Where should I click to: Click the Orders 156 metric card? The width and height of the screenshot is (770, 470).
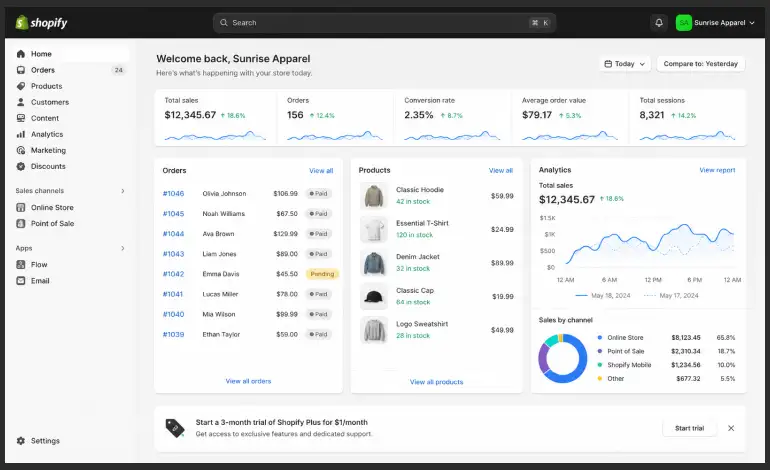click(x=335, y=118)
